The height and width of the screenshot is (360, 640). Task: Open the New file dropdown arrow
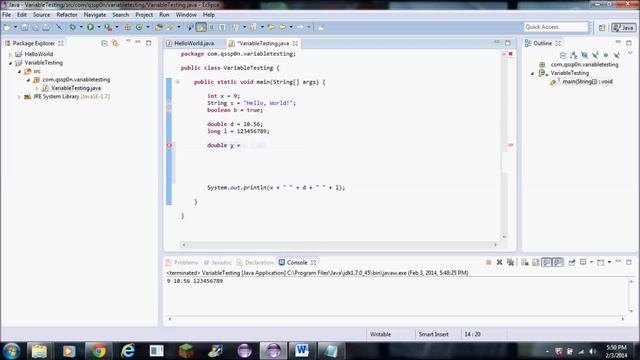16,27
